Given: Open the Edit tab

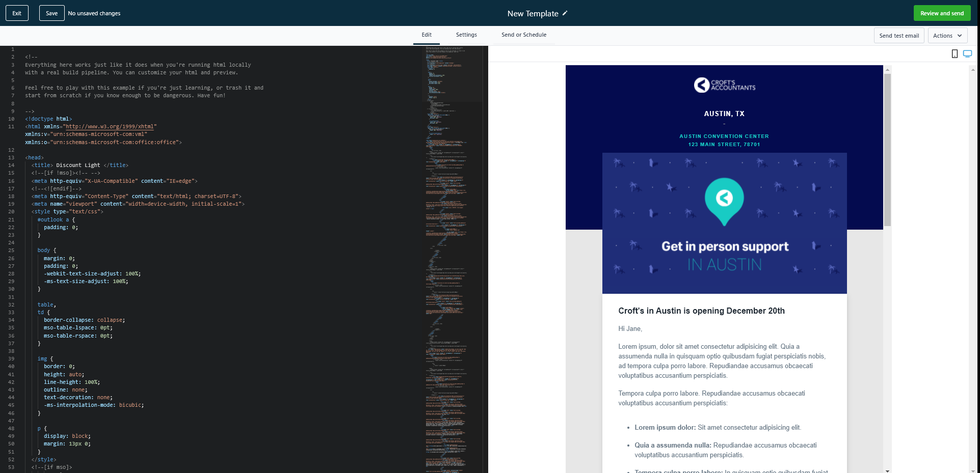Looking at the screenshot, I should (427, 35).
